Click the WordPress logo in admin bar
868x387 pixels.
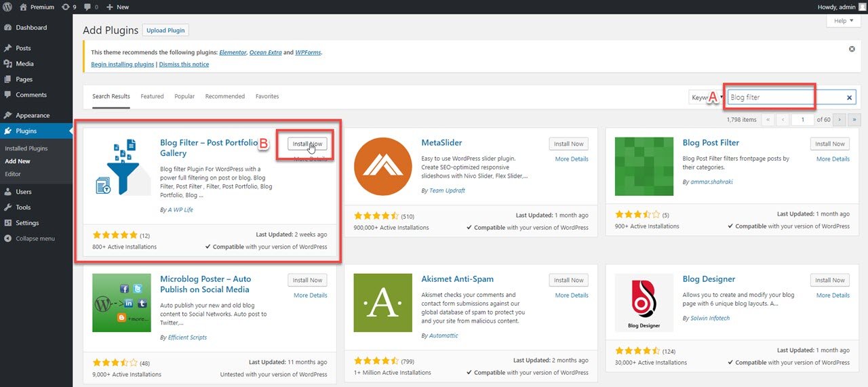tap(7, 7)
